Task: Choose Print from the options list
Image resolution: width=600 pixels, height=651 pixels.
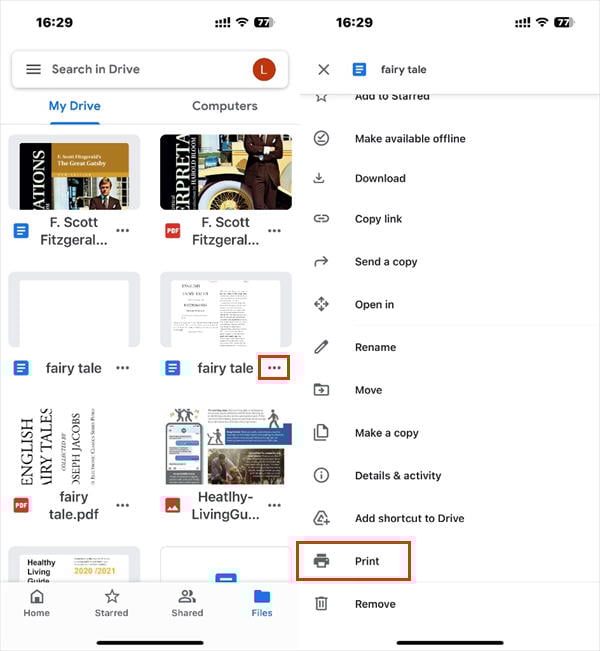Action: [x=353, y=561]
